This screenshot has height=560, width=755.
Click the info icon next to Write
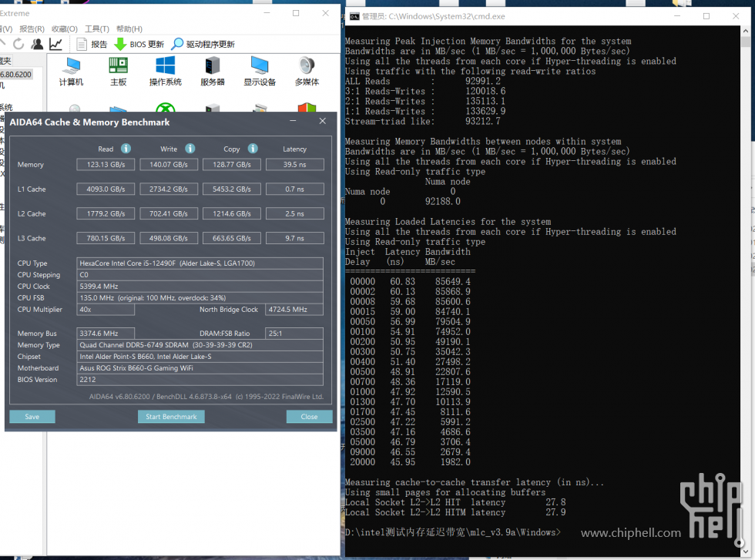[x=190, y=149]
